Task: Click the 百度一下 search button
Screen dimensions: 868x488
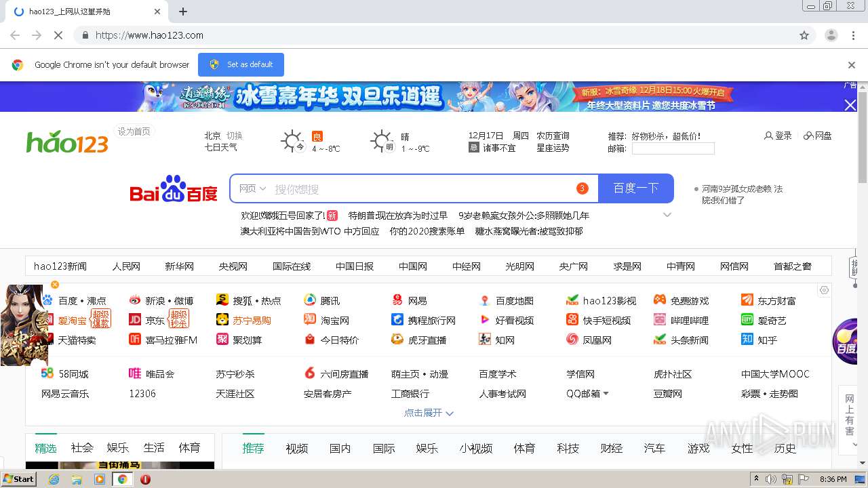Action: [636, 188]
